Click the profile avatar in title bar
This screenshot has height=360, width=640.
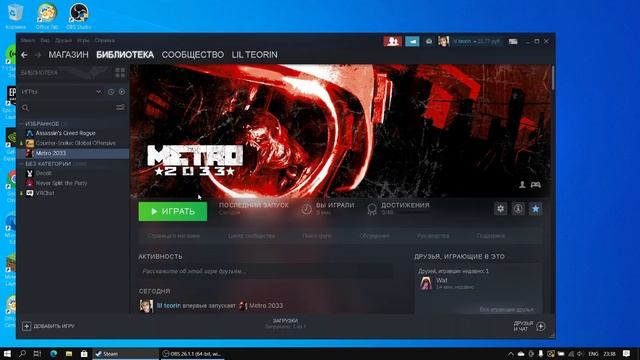(444, 41)
